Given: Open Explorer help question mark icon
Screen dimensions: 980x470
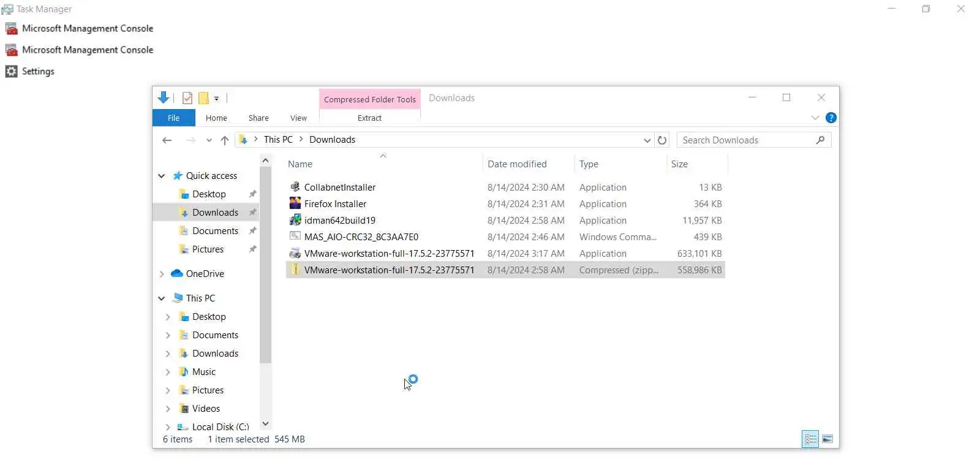Looking at the screenshot, I should pyautogui.click(x=831, y=118).
